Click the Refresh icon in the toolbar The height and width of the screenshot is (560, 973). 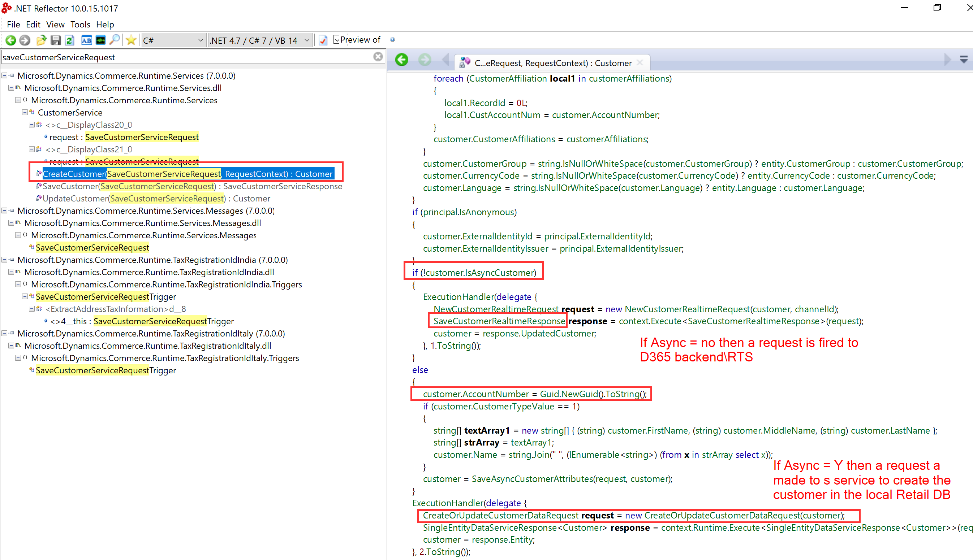[70, 40]
